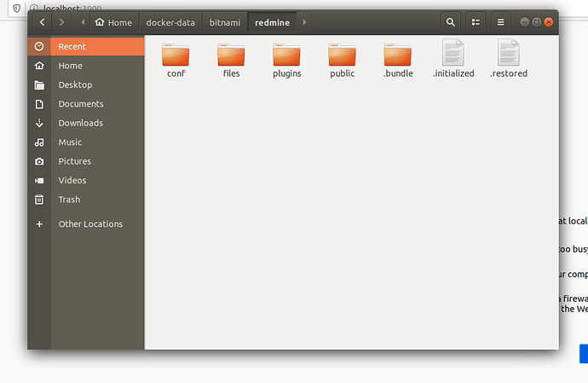Select the conf folder icon
This screenshot has height=383, width=588.
click(x=176, y=55)
